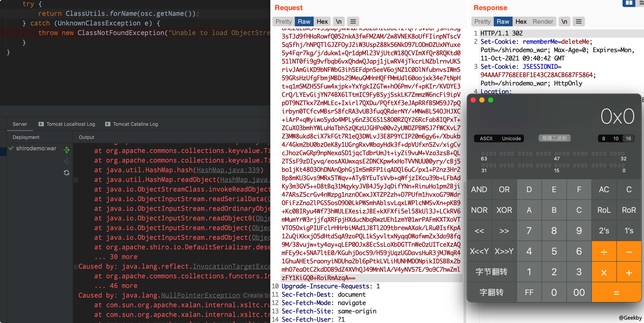Toggle newline display in Request panel
Viewport: 644px width, 323px height.
(x=338, y=21)
